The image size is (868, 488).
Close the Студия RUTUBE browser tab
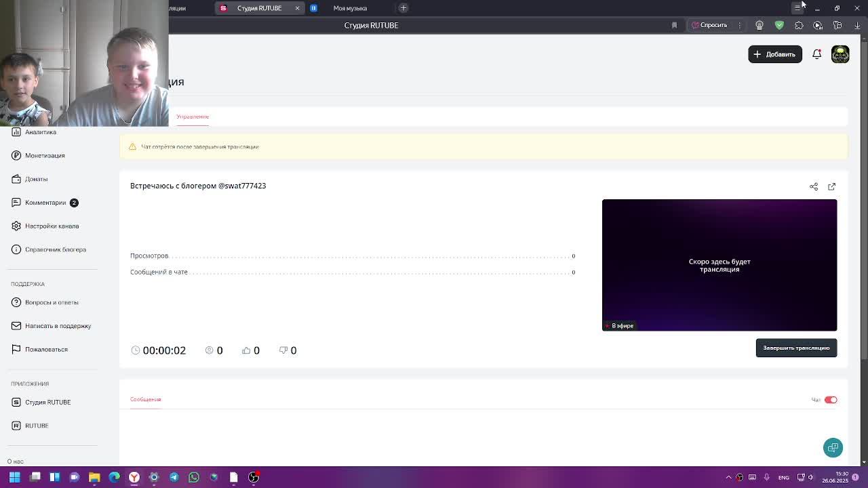tap(297, 8)
